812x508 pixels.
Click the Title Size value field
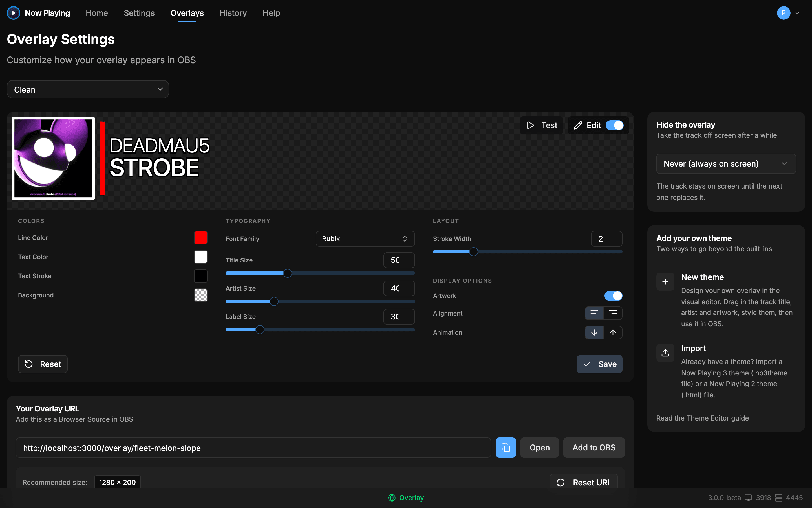coord(399,260)
